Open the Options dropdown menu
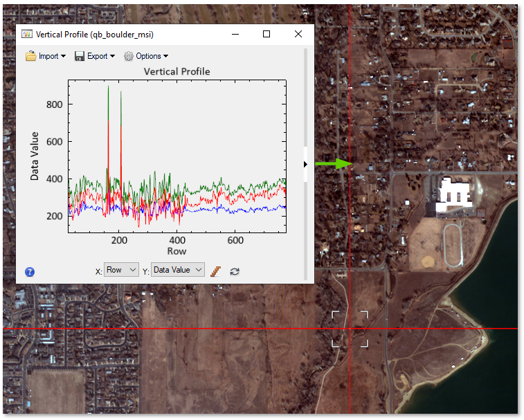 pos(146,56)
